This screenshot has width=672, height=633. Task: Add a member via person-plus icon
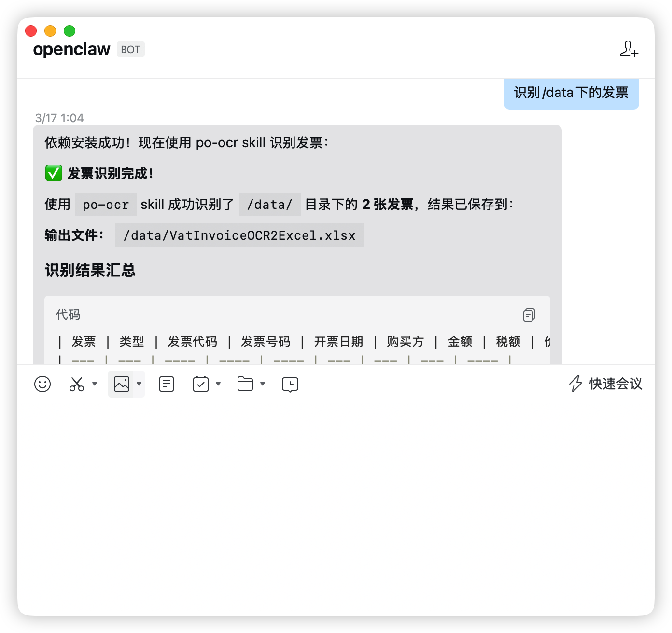(629, 49)
